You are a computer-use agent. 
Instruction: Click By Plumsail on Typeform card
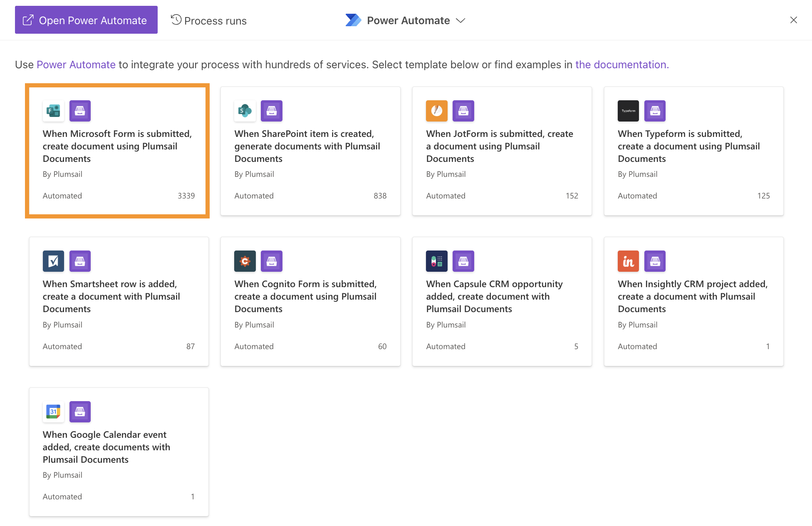click(637, 174)
